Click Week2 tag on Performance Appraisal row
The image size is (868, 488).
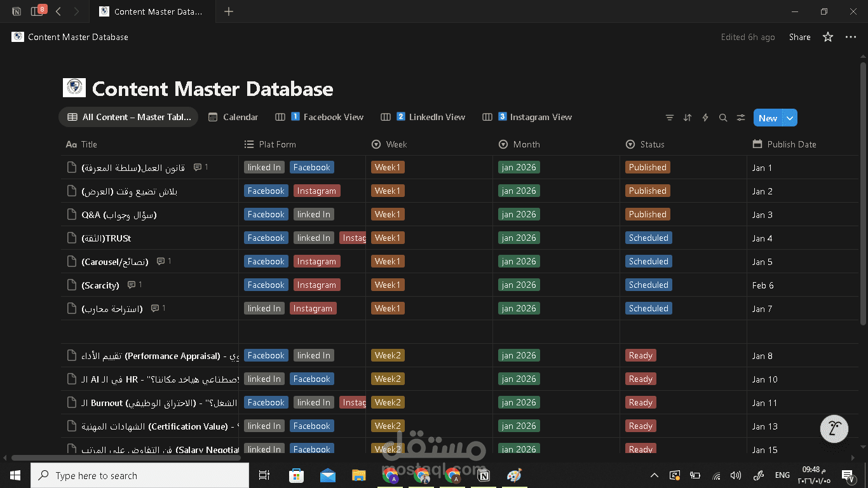pyautogui.click(x=388, y=355)
